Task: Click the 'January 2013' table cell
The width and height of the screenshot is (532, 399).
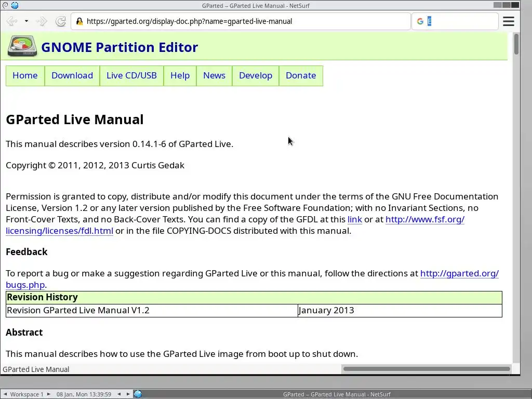Action: tap(400, 311)
